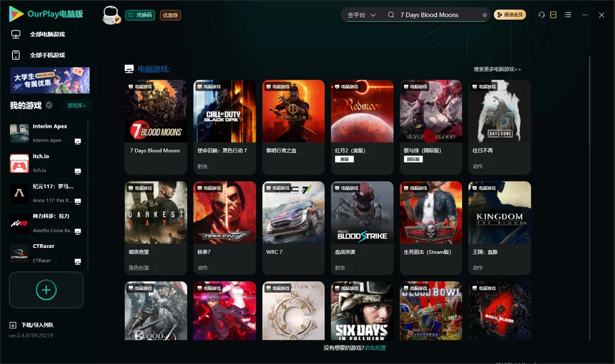Open the Days Gone 往日不再 card
Image resolution: width=615 pixels, height=364 pixels.
pos(499,127)
